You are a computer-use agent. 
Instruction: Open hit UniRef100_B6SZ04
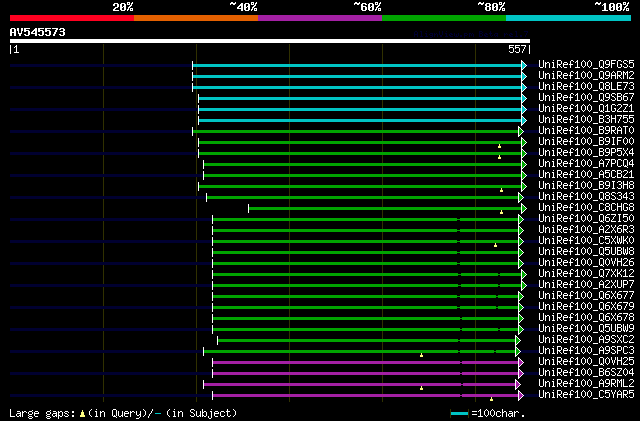click(586, 373)
